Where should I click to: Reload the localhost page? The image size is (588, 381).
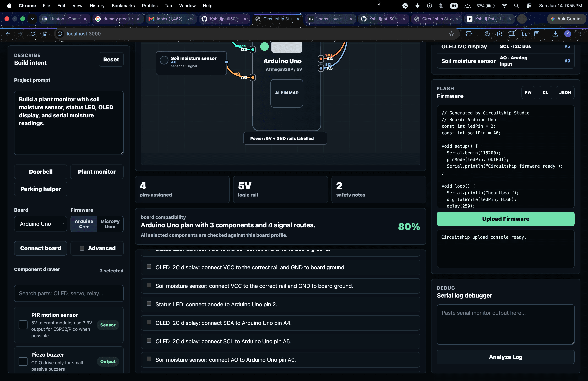33,34
